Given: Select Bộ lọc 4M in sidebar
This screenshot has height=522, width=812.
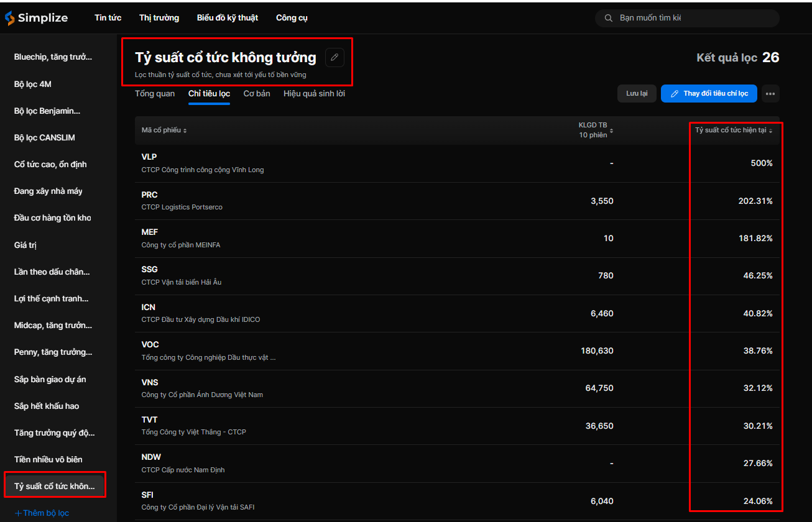Looking at the screenshot, I should click(33, 84).
